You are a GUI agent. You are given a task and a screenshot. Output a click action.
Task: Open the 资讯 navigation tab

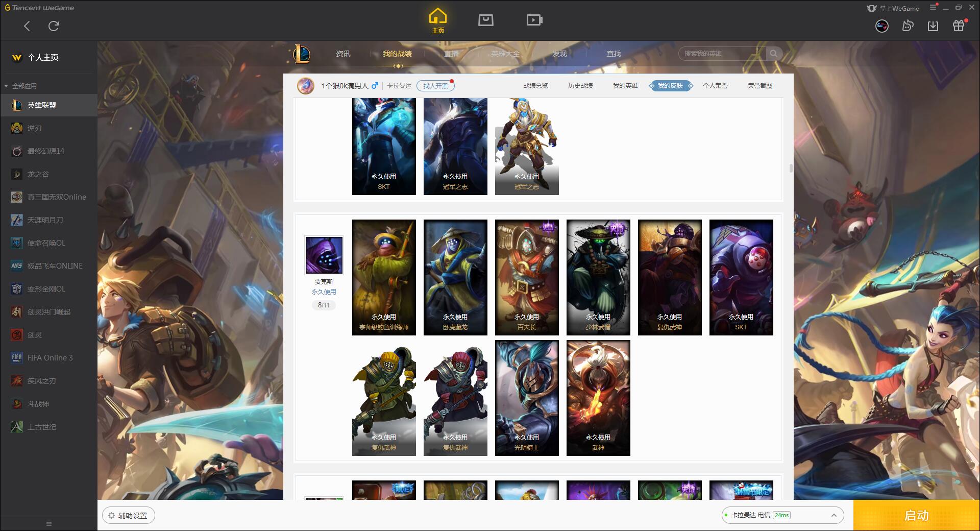coord(343,54)
